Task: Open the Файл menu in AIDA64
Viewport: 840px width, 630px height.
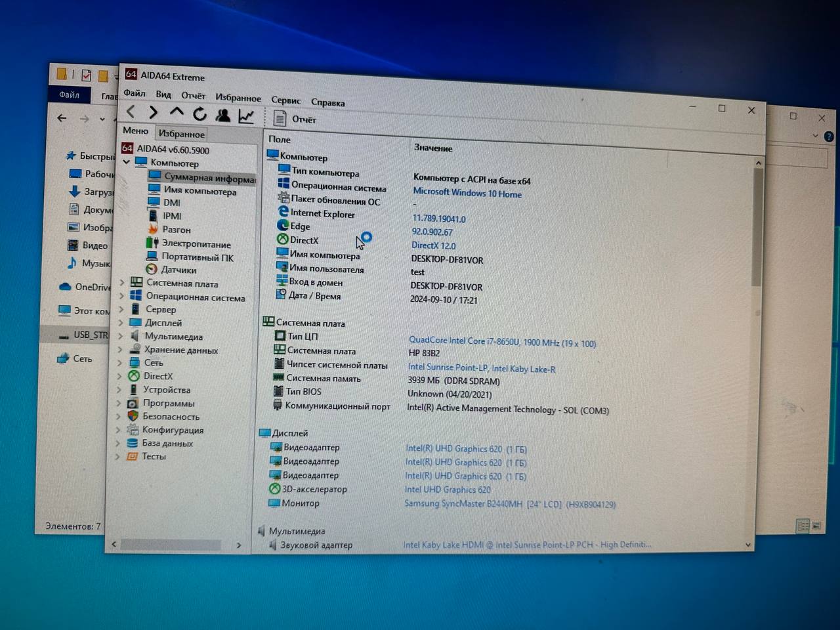Action: (x=135, y=93)
